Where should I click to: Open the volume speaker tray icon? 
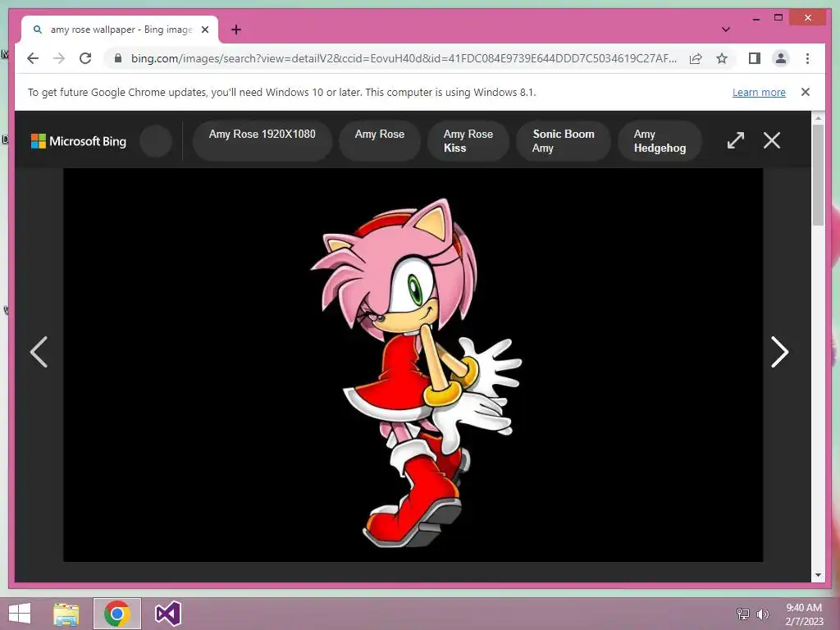click(x=762, y=614)
